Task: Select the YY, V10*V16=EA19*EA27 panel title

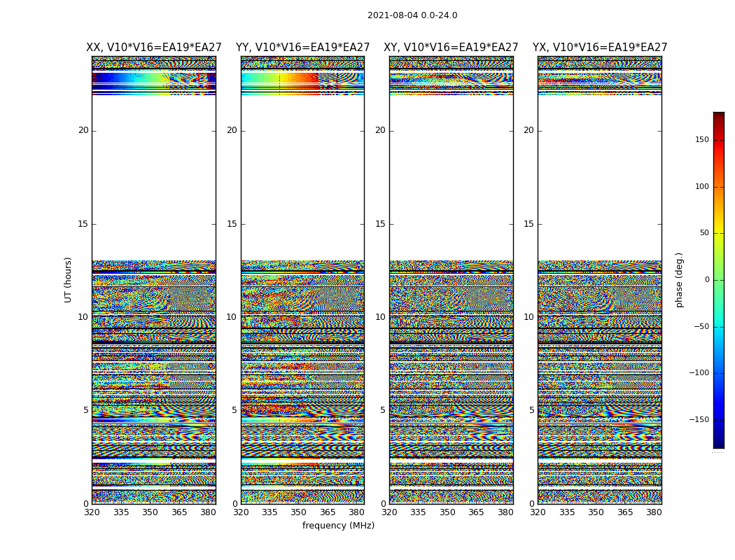Action: (302, 48)
